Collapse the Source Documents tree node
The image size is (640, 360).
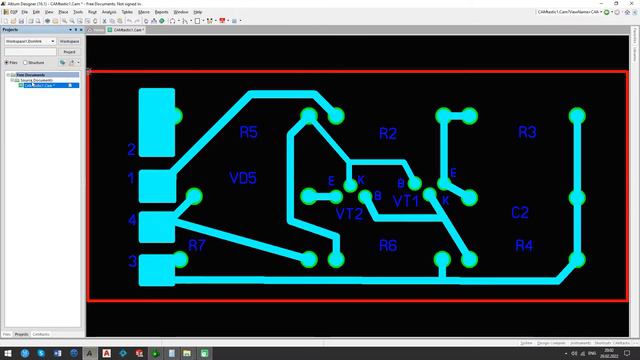(x=12, y=80)
